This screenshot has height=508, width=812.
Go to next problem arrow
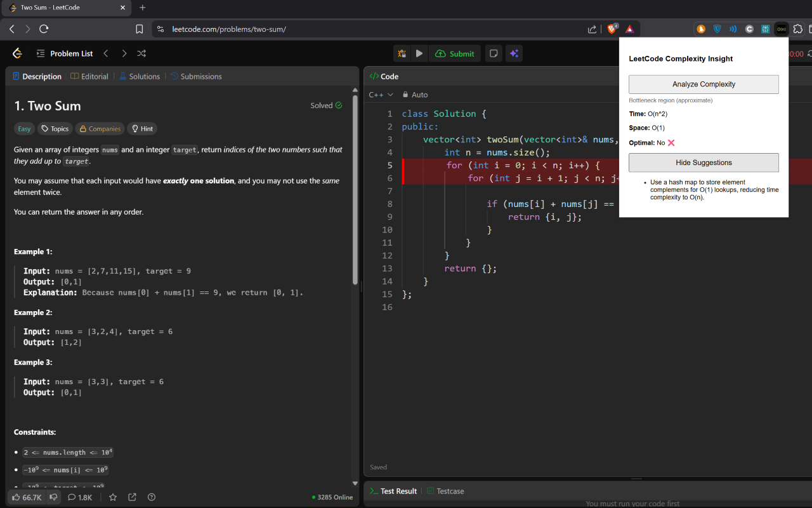point(124,53)
